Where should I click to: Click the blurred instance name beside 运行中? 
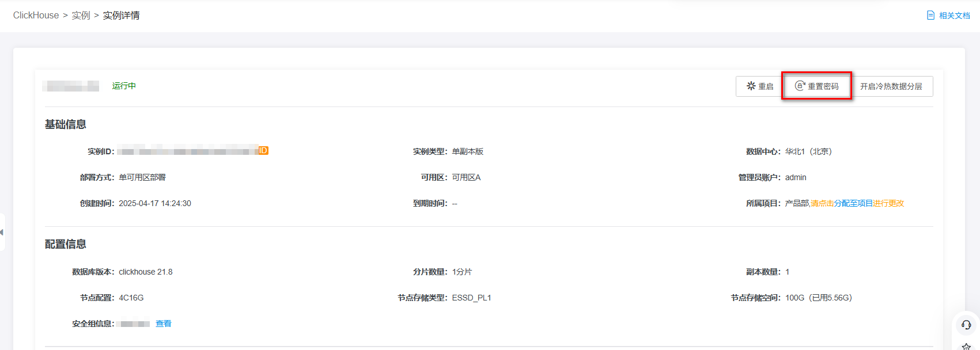coord(71,86)
